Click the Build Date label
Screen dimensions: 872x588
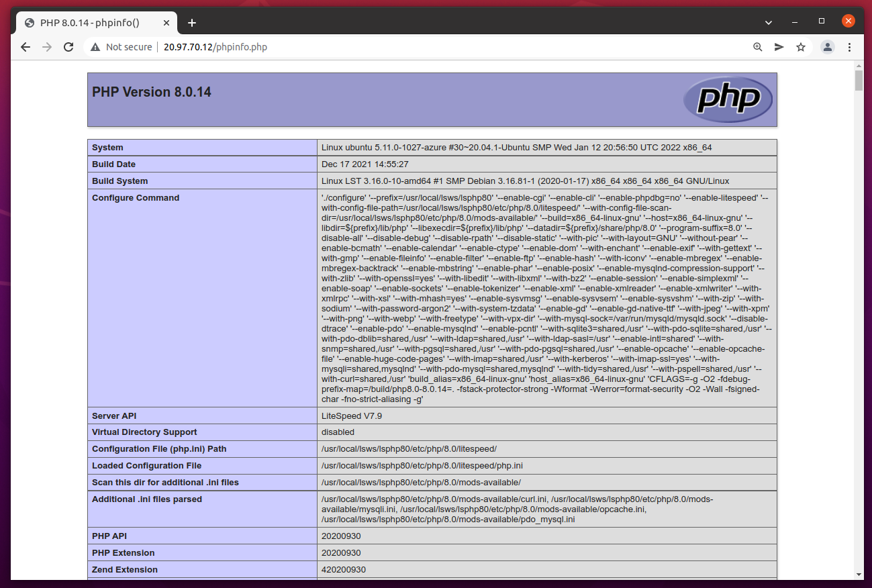tap(113, 164)
